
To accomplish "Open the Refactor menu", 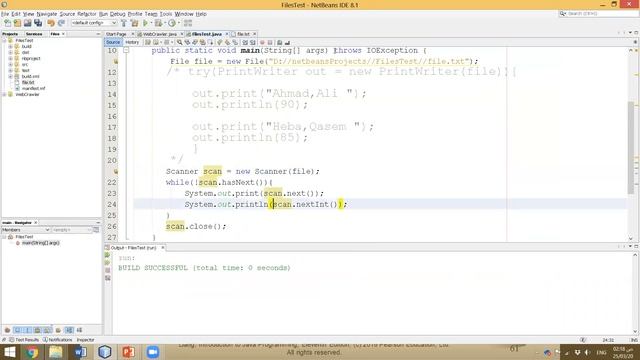I will click(x=87, y=14).
